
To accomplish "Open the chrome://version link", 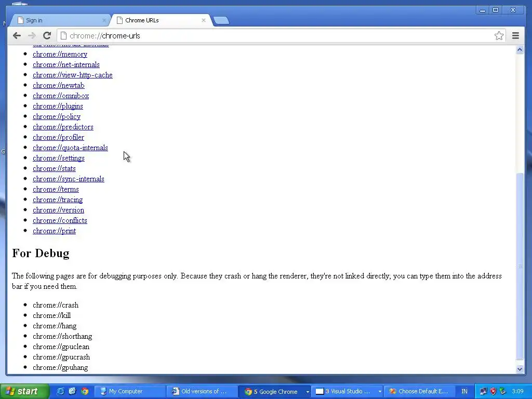I will pyautogui.click(x=58, y=210).
